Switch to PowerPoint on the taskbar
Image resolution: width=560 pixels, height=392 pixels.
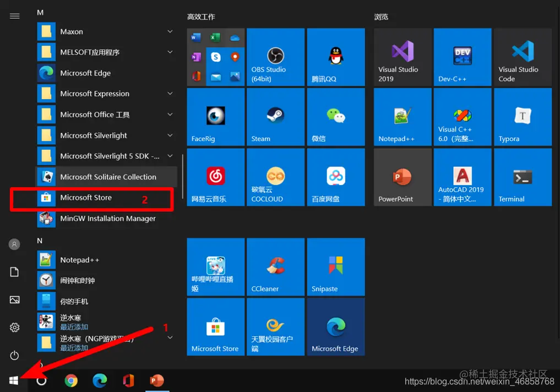tap(157, 380)
